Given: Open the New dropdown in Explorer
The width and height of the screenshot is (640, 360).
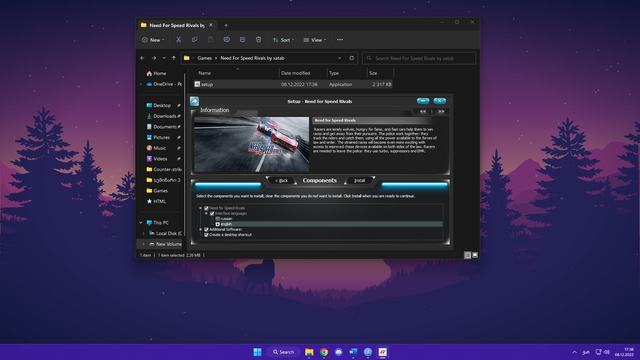Looking at the screenshot, I should coord(153,40).
